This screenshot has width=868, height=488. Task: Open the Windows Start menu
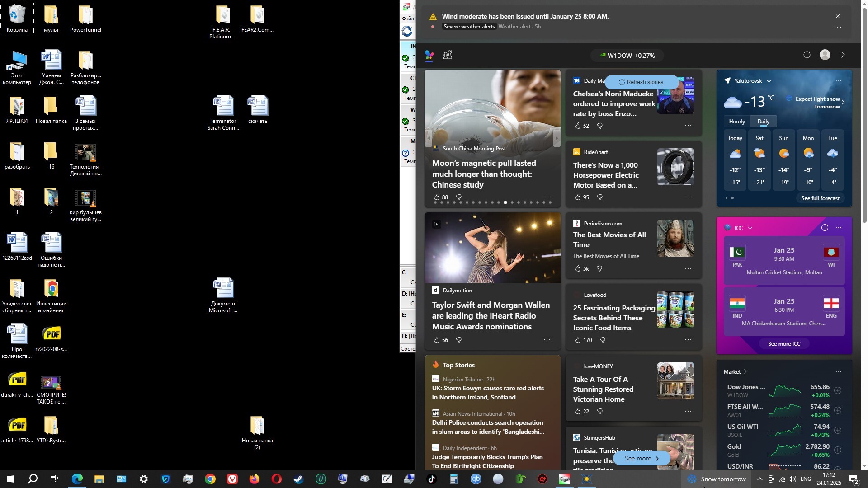coord(11,479)
